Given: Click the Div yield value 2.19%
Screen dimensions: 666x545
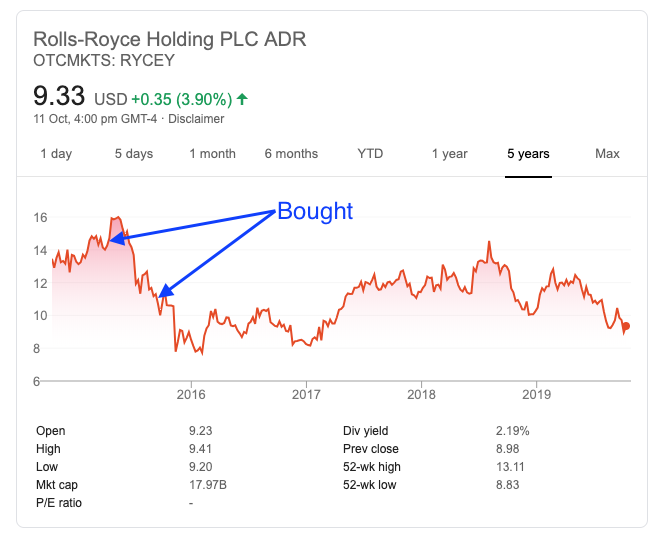Looking at the screenshot, I should [x=513, y=431].
